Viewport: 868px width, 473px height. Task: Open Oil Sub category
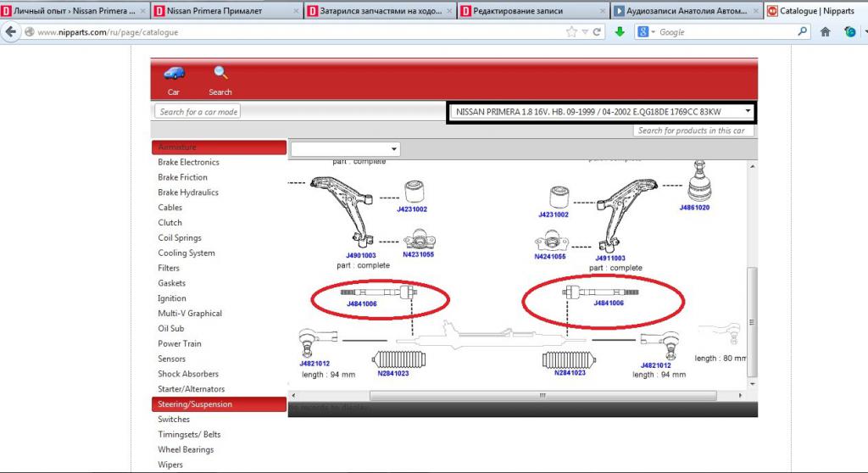coord(170,328)
